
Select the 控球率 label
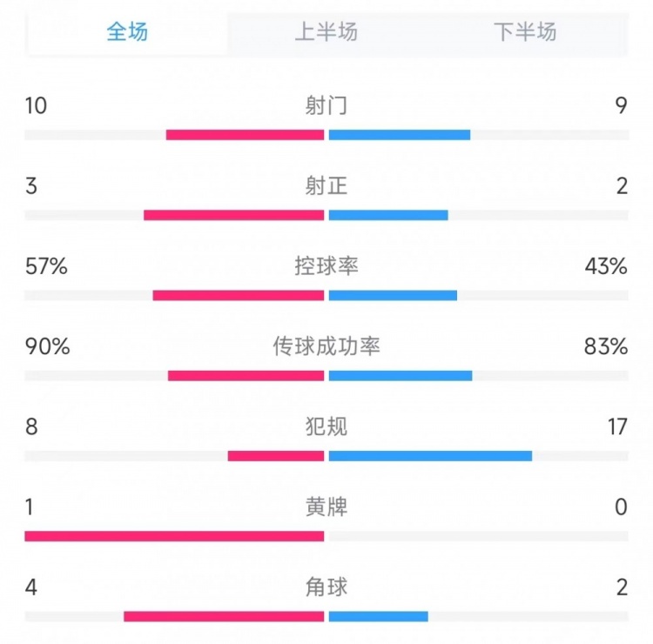[326, 266]
